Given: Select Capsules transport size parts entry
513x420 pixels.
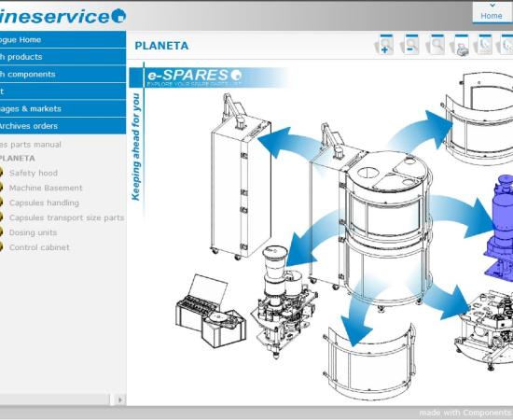Looking at the screenshot, I should point(67,217).
